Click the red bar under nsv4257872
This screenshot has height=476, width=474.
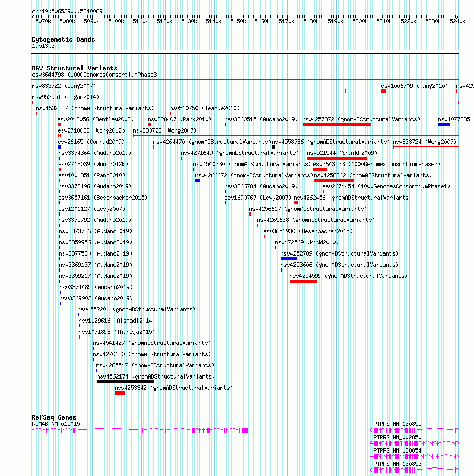coord(337,125)
